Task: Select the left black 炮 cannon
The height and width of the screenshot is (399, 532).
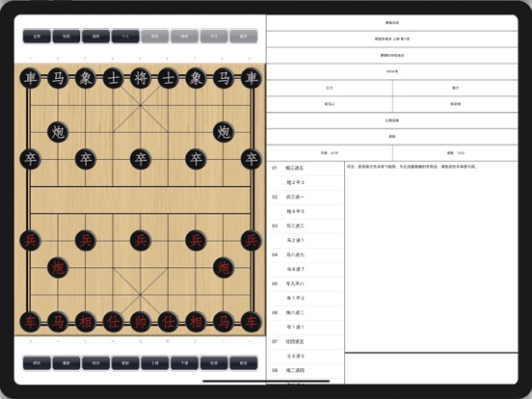Action: [x=58, y=132]
